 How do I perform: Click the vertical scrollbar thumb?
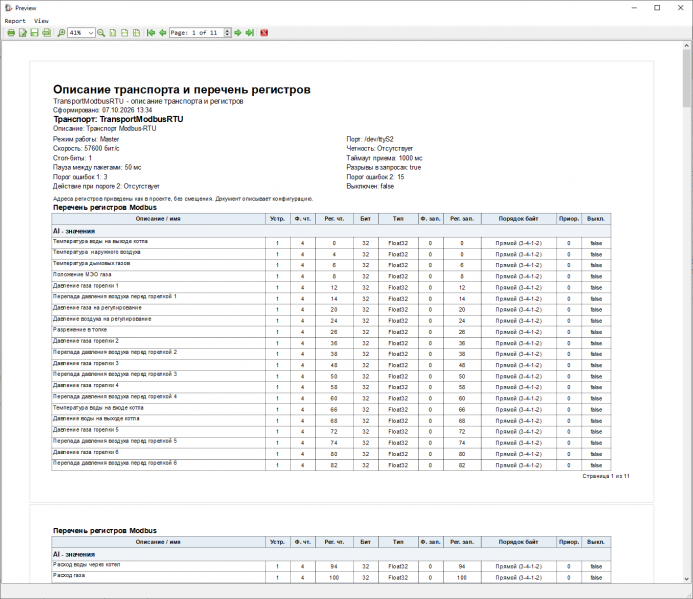(x=686, y=78)
